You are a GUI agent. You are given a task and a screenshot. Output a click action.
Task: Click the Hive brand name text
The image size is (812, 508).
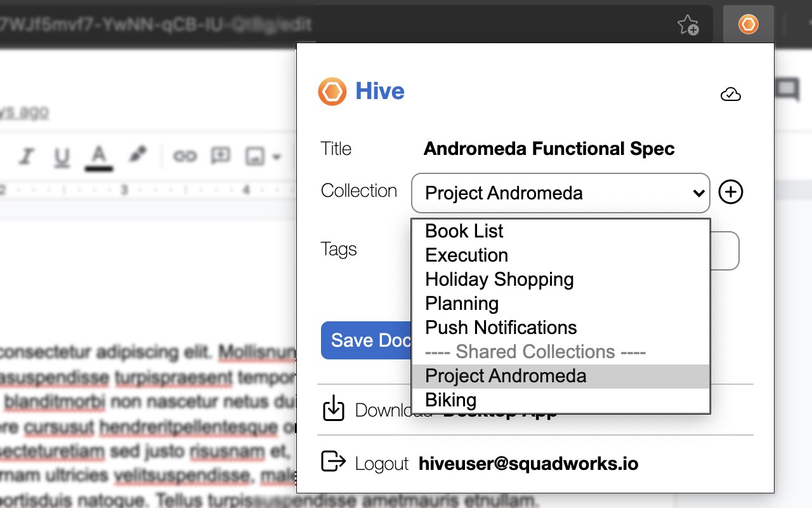click(x=380, y=91)
